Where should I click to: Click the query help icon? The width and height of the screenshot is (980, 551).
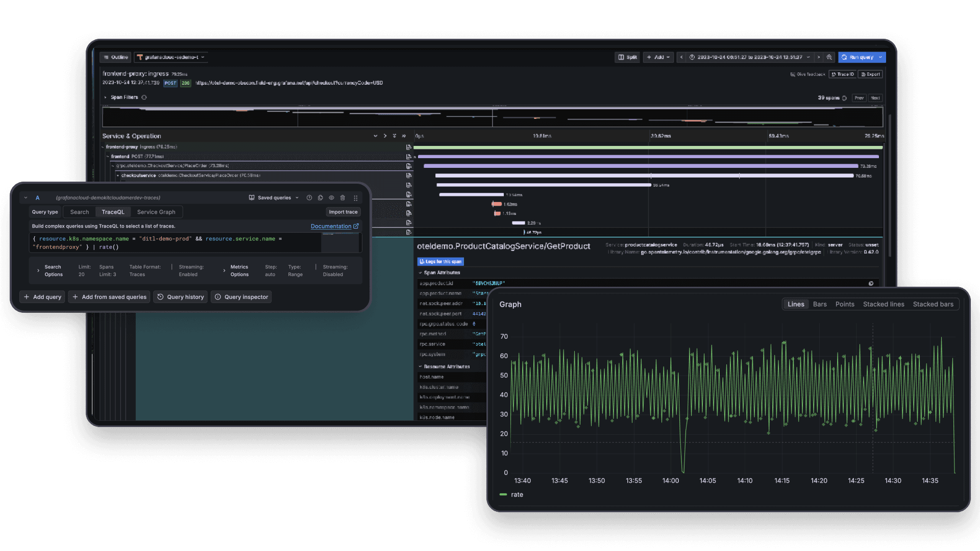point(309,198)
